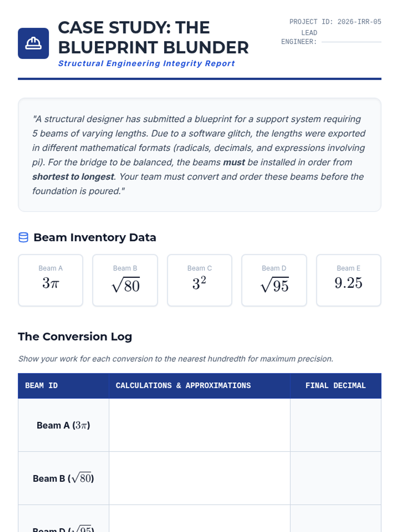Screen dimensions: 399x532
Task: Select the Beam C 3² card
Action: (x=199, y=280)
